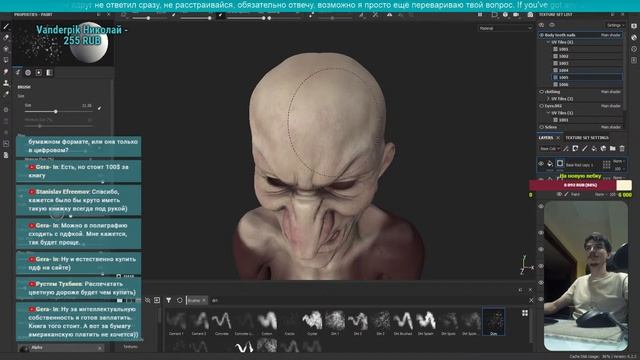Screen dimensions: 640x360
Task: Remove the Alpha chip at bottom left
Action: pyautogui.click(x=99, y=348)
